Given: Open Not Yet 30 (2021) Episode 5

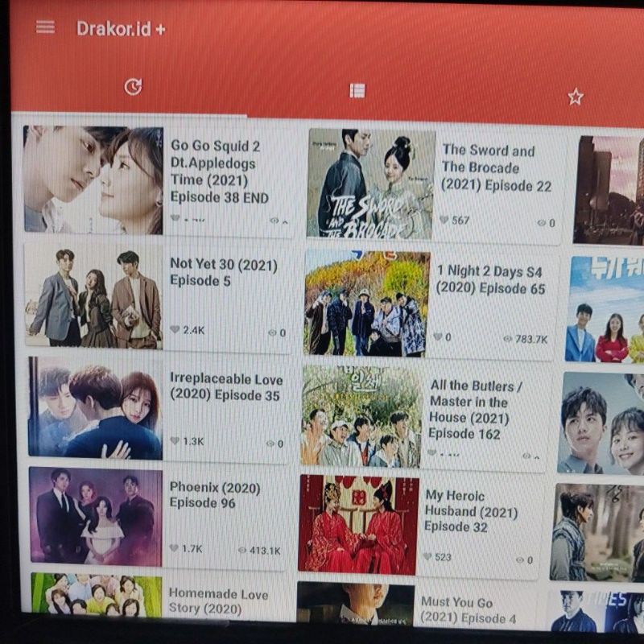Looking at the screenshot, I should [x=223, y=272].
